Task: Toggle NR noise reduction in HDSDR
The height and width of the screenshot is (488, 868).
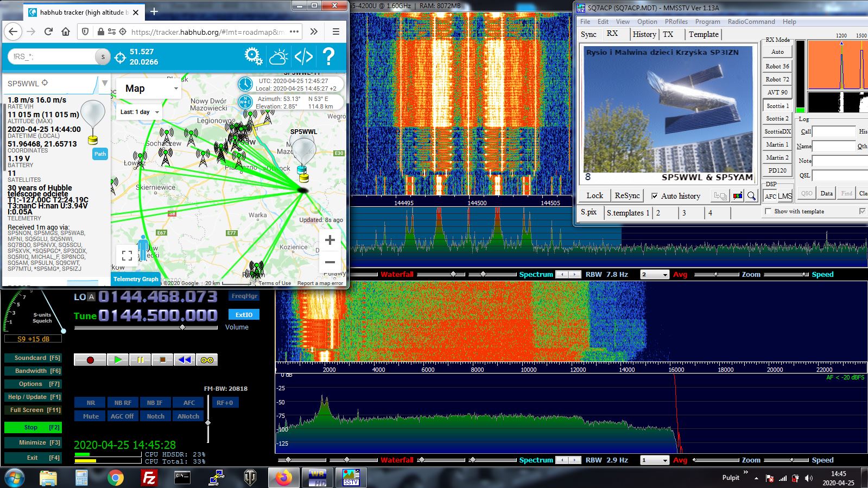Action: click(91, 403)
